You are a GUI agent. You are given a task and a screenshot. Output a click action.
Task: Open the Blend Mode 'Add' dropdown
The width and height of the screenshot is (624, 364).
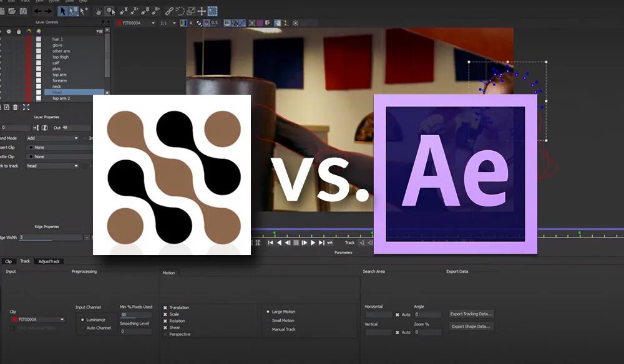point(52,138)
